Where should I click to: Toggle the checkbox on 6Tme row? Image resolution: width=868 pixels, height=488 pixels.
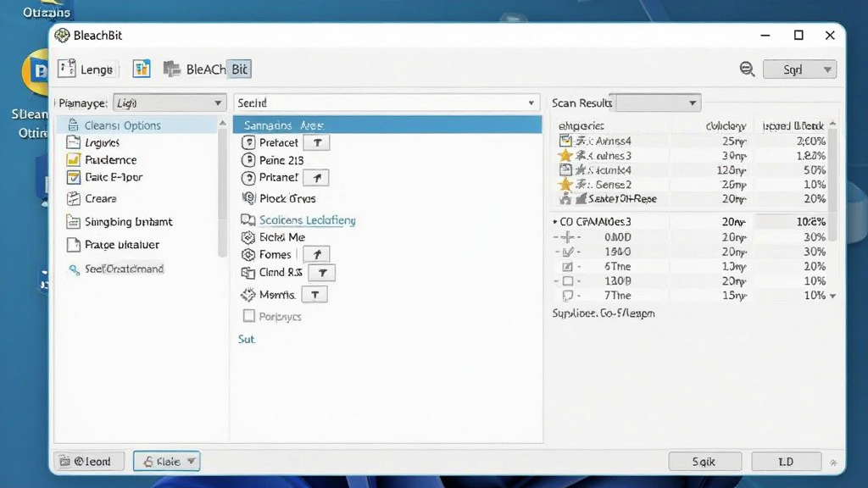coord(567,267)
